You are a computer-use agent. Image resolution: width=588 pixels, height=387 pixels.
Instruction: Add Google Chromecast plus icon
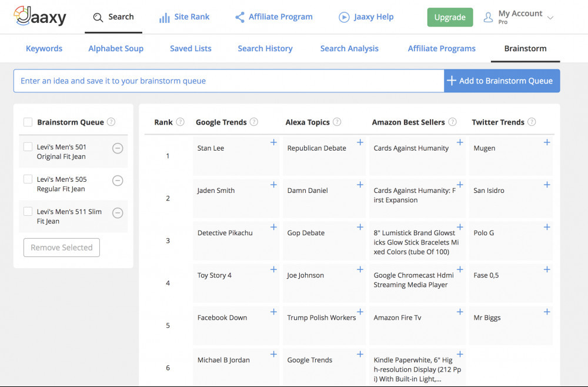click(x=460, y=269)
